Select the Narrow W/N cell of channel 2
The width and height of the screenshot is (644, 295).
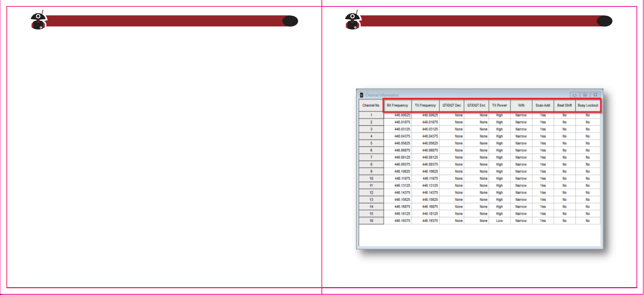[521, 122]
